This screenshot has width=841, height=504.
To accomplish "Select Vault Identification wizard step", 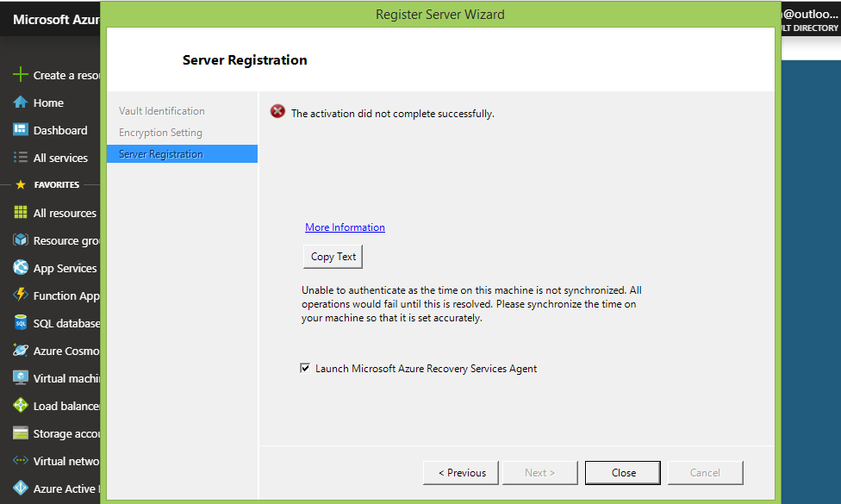I will click(x=161, y=111).
